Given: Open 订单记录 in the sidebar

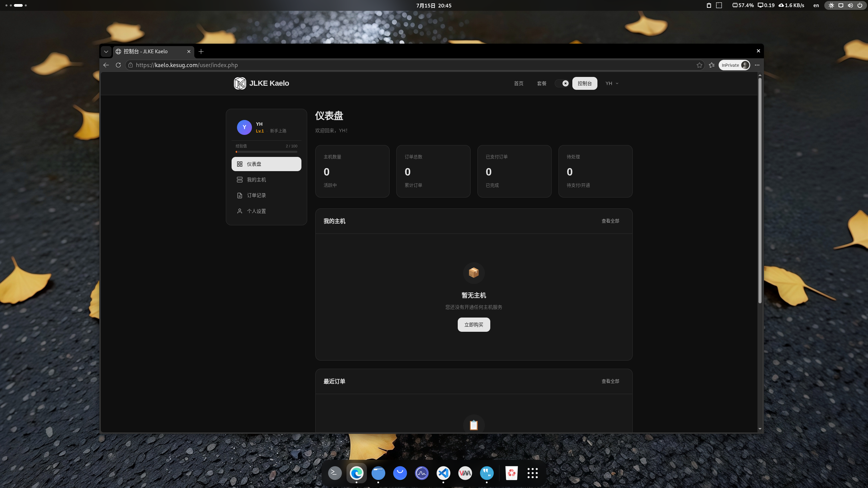Looking at the screenshot, I should [267, 196].
